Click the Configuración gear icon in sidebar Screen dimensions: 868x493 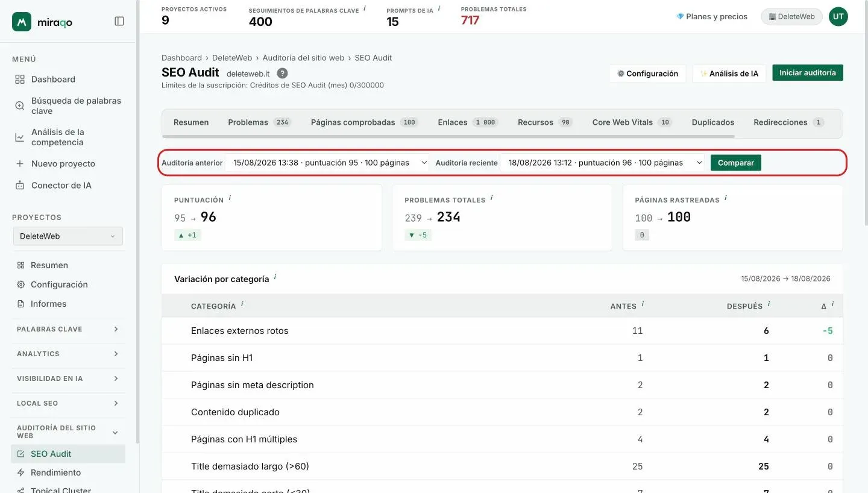pos(20,284)
